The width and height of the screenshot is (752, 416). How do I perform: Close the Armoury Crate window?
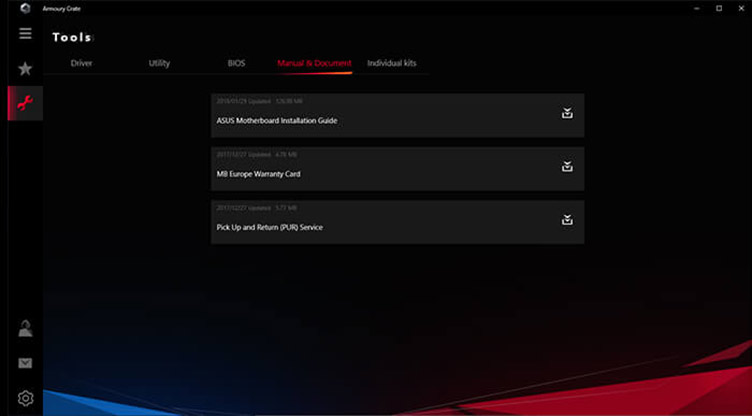[741, 8]
